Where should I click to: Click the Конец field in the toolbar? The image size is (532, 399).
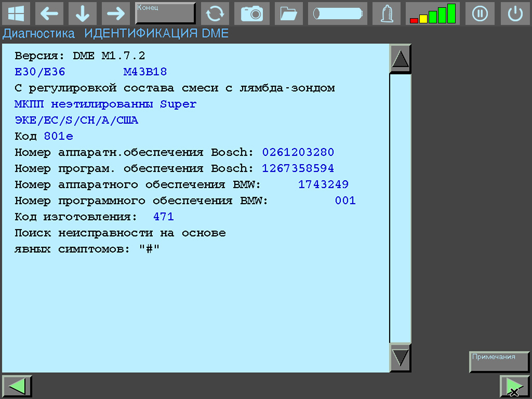[165, 12]
